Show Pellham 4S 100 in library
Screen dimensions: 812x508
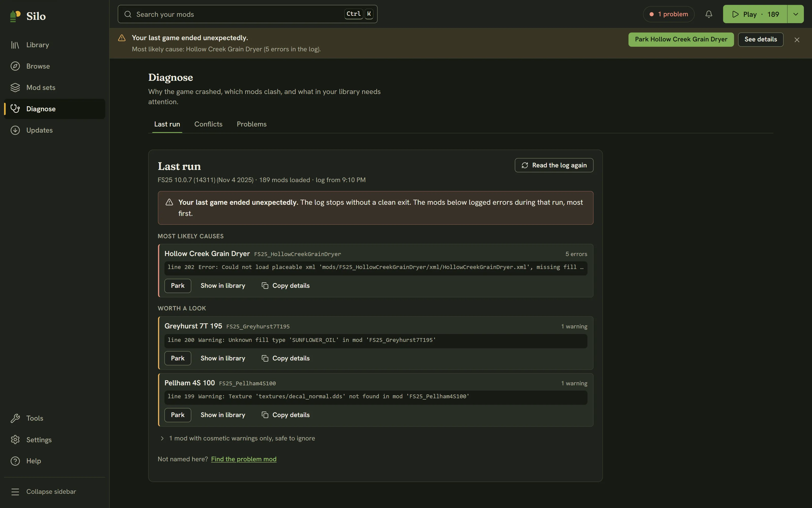[x=223, y=415]
